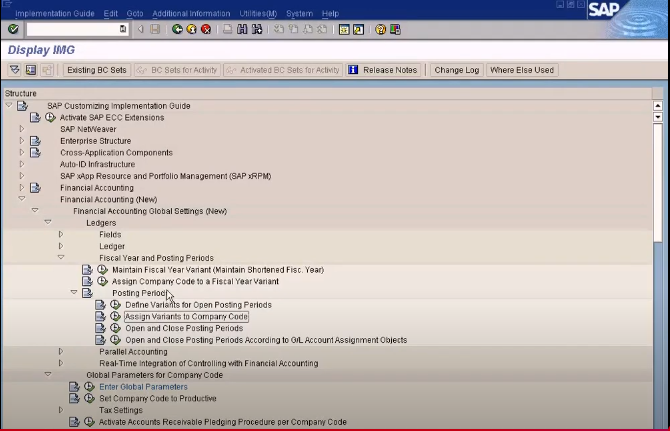The height and width of the screenshot is (431, 670).
Task: Select Global Parameters for Company Code text
Action: pos(154,375)
